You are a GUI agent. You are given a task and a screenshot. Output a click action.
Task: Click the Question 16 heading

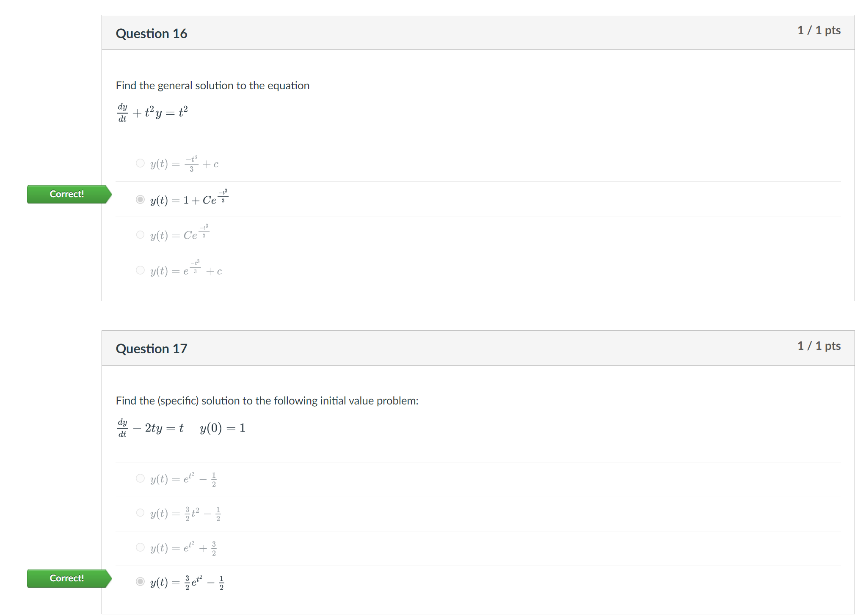[152, 33]
